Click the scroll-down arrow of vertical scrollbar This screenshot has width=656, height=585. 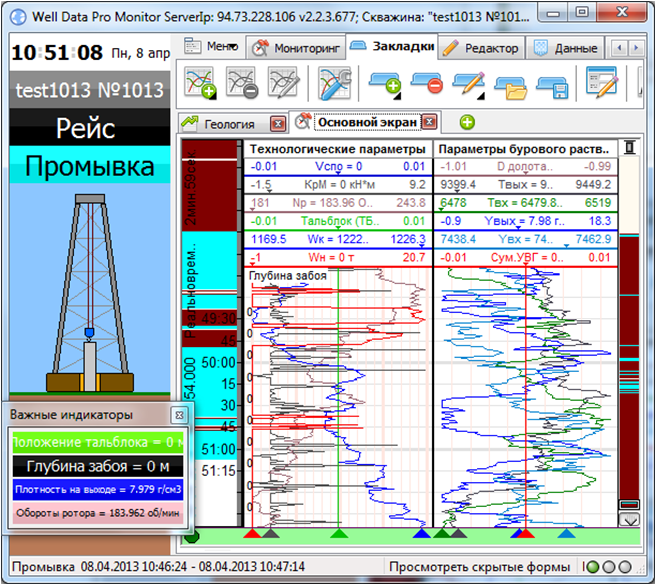pos(629,520)
